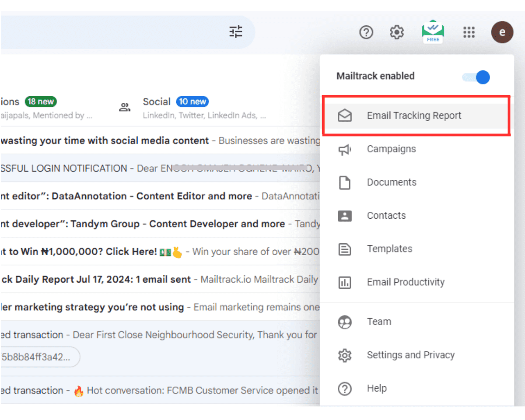Open DataAnnotation Content Editor email
This screenshot has width=525, height=420.
pos(160,196)
